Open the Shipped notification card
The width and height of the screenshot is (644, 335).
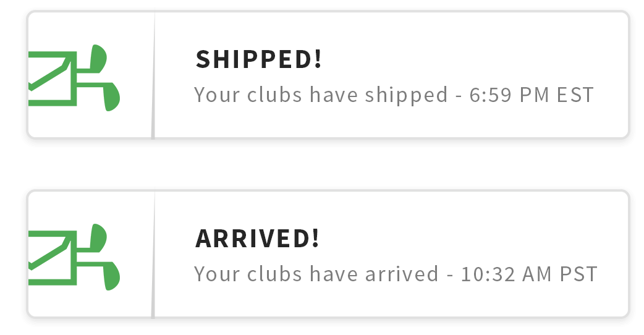tap(328, 75)
